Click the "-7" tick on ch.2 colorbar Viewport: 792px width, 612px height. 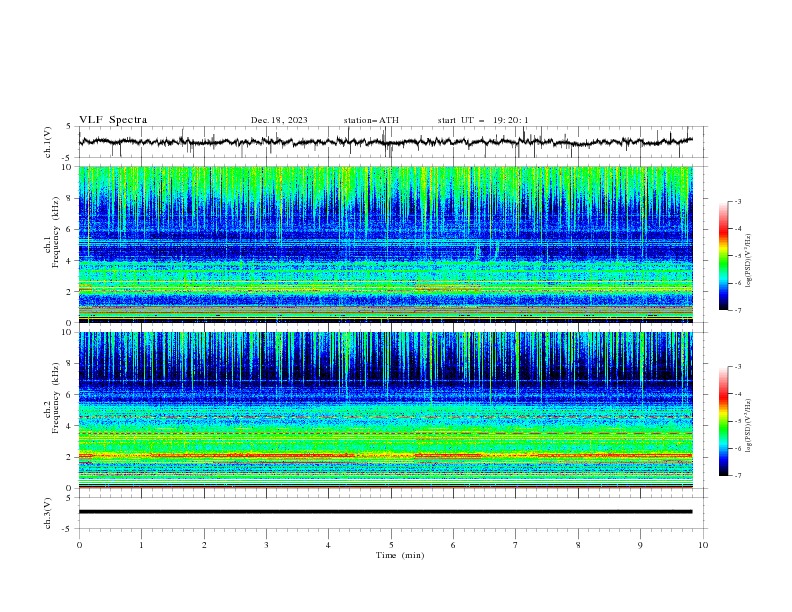738,475
